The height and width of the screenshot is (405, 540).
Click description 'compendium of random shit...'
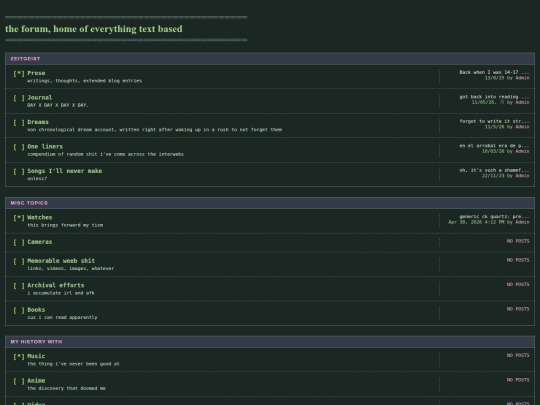click(105, 154)
